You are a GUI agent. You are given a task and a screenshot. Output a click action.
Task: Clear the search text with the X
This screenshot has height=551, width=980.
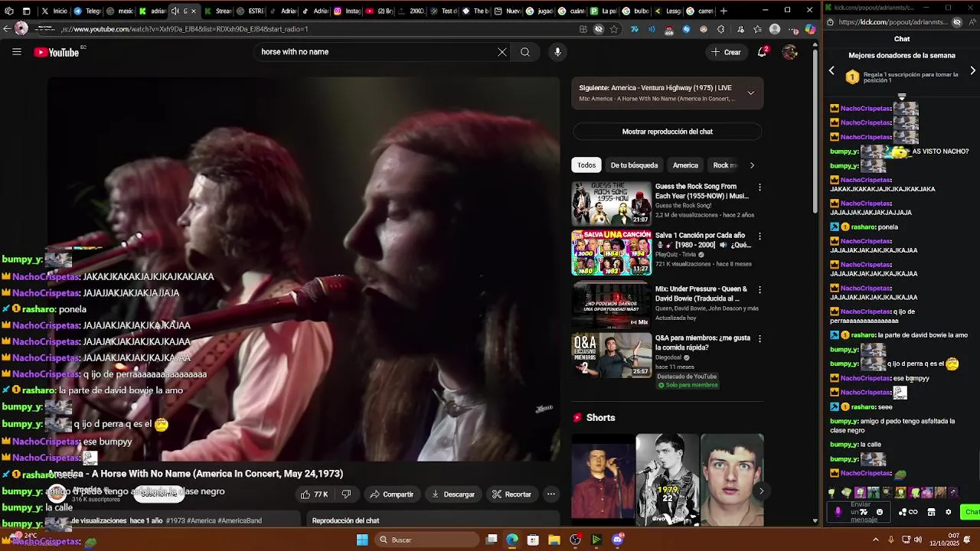tap(502, 52)
